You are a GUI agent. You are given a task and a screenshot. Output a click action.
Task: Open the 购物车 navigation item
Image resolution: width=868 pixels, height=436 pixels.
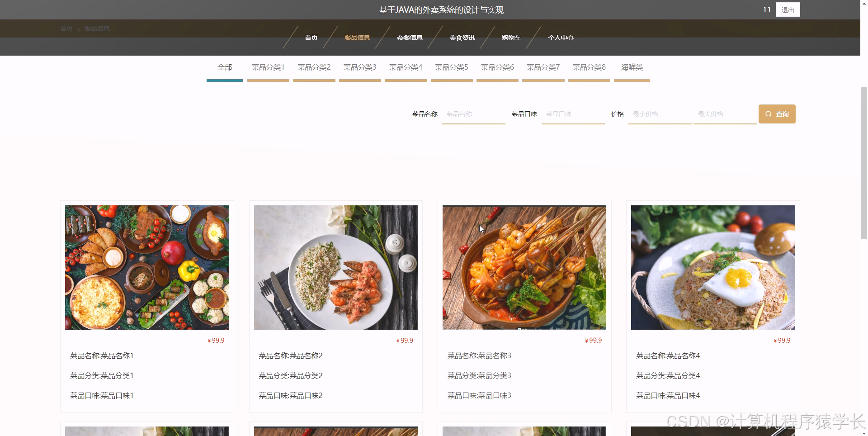pos(511,38)
